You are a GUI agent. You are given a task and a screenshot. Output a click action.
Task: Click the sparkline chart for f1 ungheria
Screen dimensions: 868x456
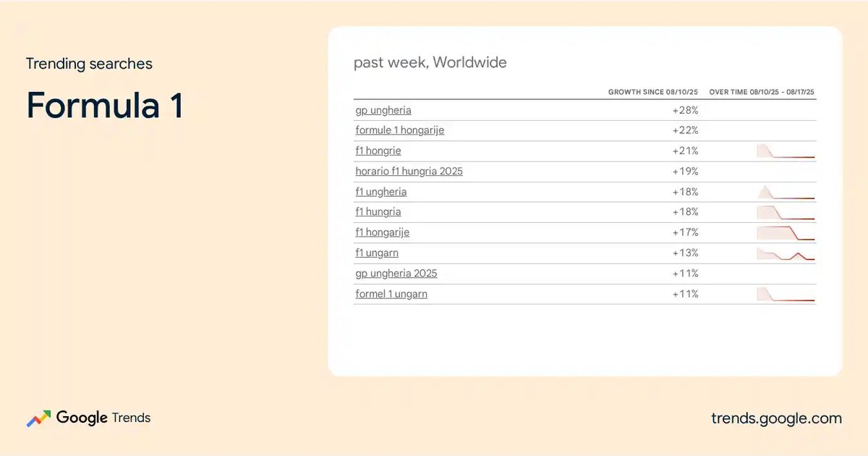pos(786,192)
